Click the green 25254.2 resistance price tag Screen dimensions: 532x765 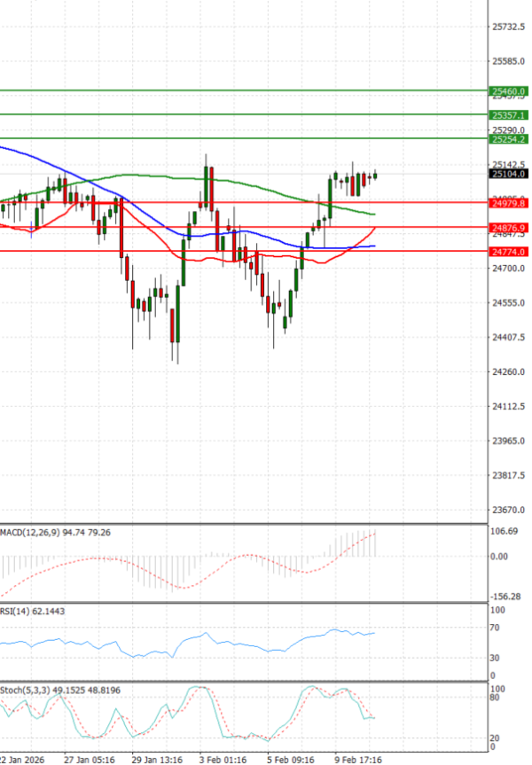pyautogui.click(x=509, y=140)
